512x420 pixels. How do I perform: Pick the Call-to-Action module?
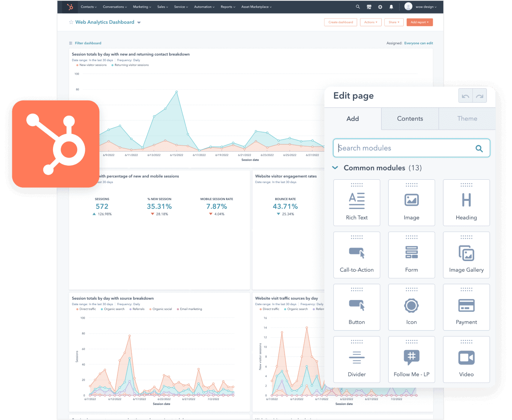click(357, 255)
